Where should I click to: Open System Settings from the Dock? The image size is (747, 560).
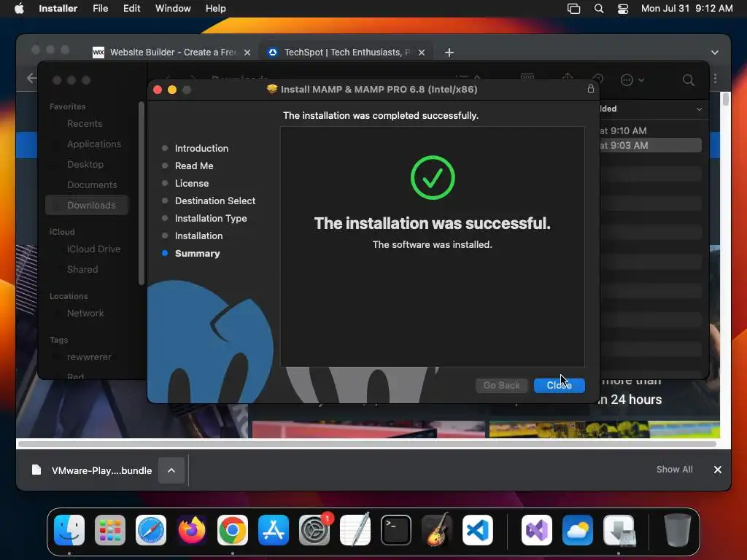pyautogui.click(x=314, y=530)
